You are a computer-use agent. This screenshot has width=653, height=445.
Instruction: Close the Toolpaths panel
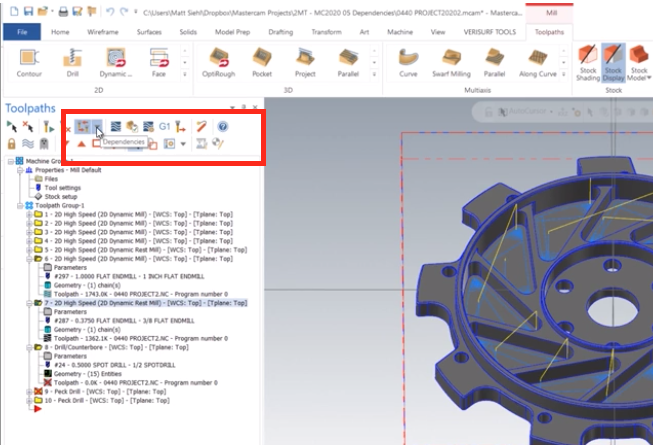pyautogui.click(x=255, y=107)
